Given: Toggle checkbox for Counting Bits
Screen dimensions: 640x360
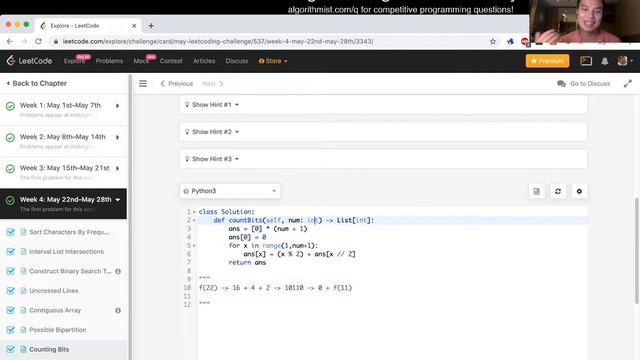Looking at the screenshot, I should [11, 349].
